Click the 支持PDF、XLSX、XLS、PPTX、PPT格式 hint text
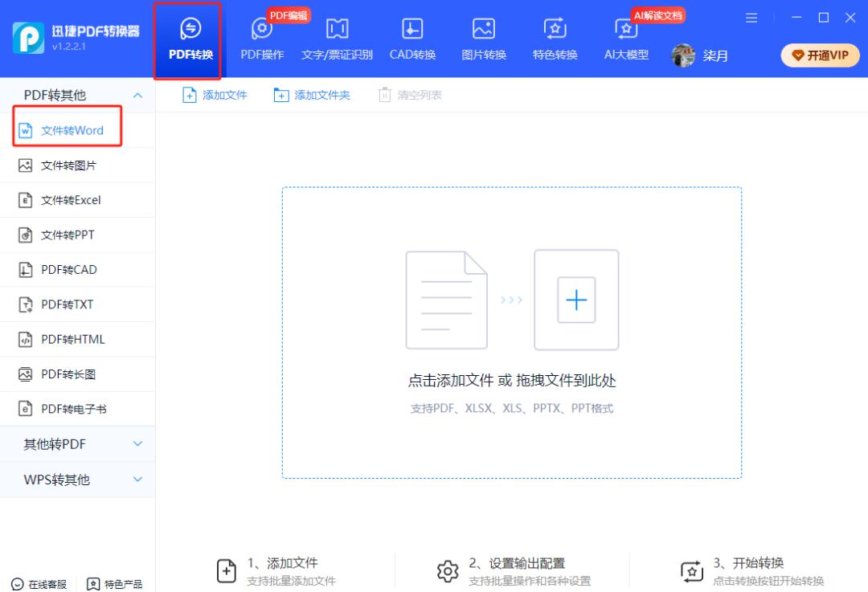 coord(512,409)
